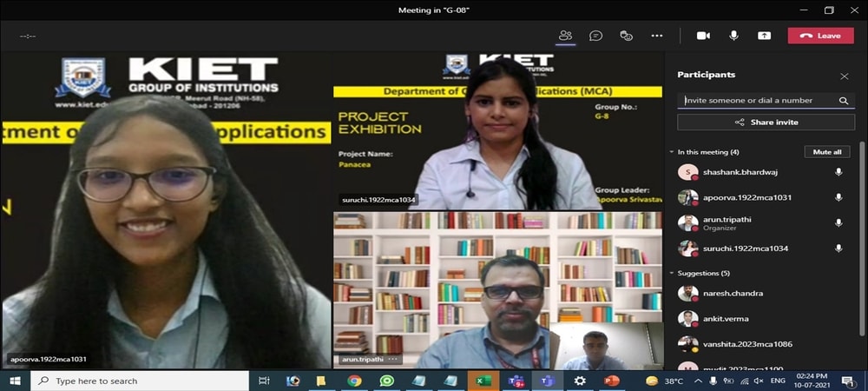The width and height of the screenshot is (868, 391).
Task: Click the Share invite button
Action: [x=766, y=123]
